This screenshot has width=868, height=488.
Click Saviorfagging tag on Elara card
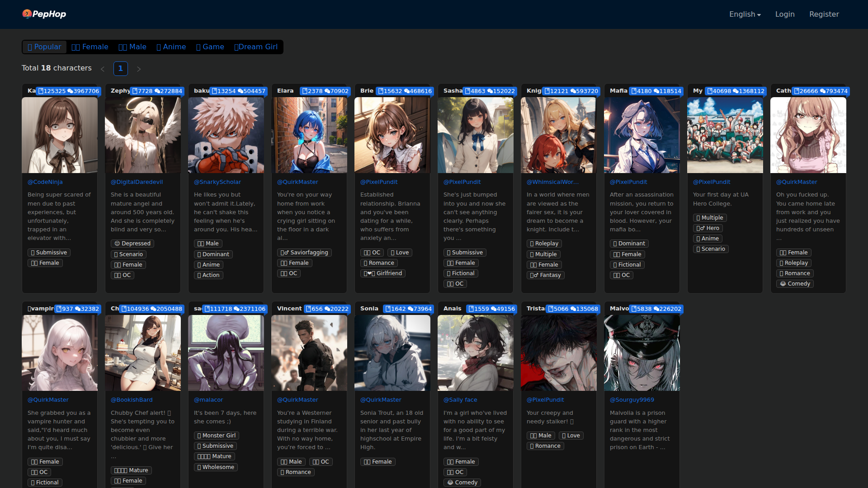[304, 253]
